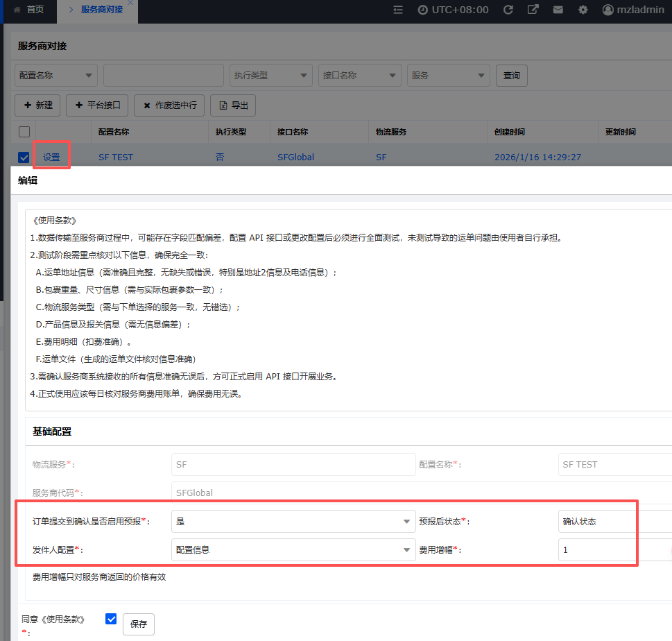
Task: Open the 订单提交到确认是否启用预报 dropdown
Action: pos(293,521)
